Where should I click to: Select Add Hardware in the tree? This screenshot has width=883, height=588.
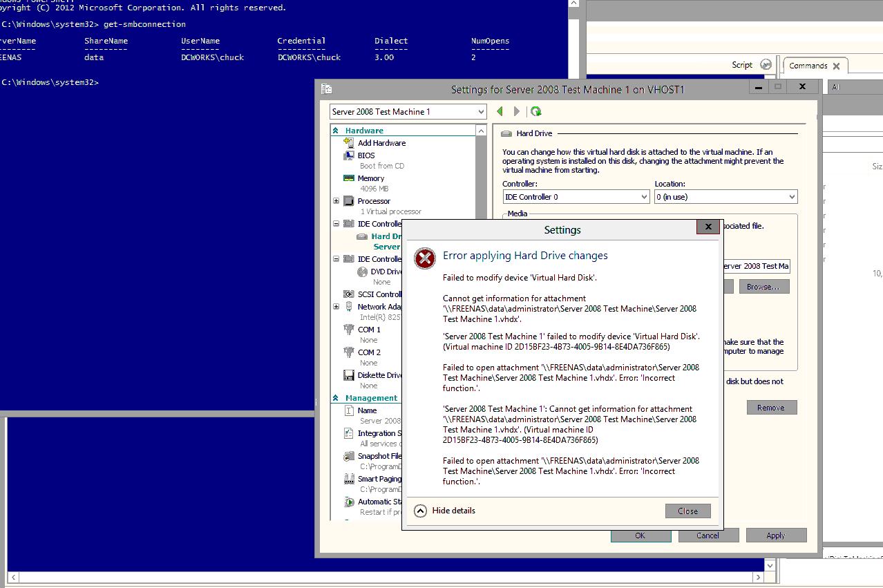(x=381, y=143)
